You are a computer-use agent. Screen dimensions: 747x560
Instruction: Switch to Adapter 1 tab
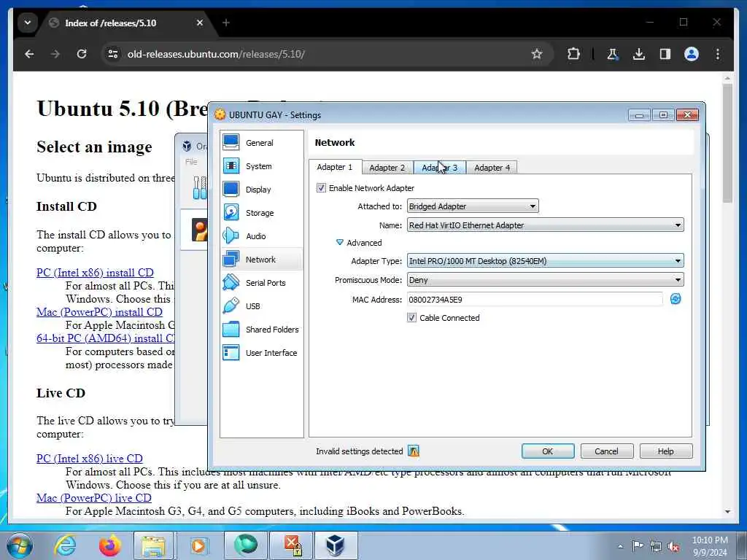tap(335, 167)
